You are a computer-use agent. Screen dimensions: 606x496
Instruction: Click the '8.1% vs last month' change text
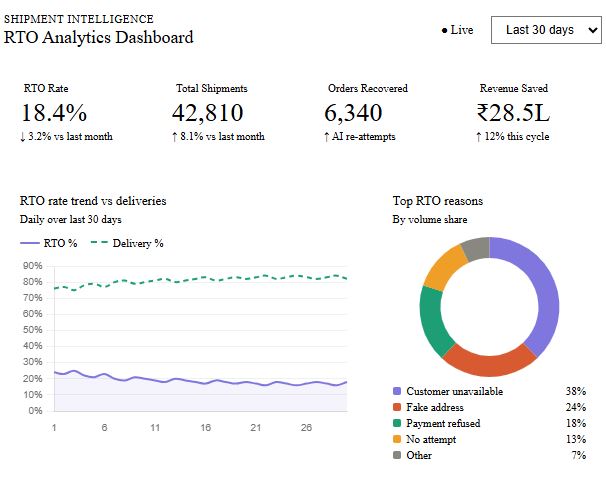click(x=218, y=136)
